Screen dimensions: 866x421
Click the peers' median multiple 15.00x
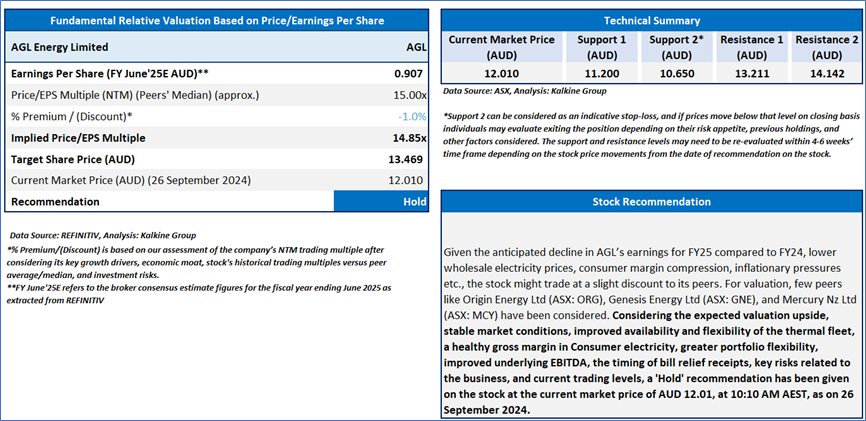pos(410,95)
